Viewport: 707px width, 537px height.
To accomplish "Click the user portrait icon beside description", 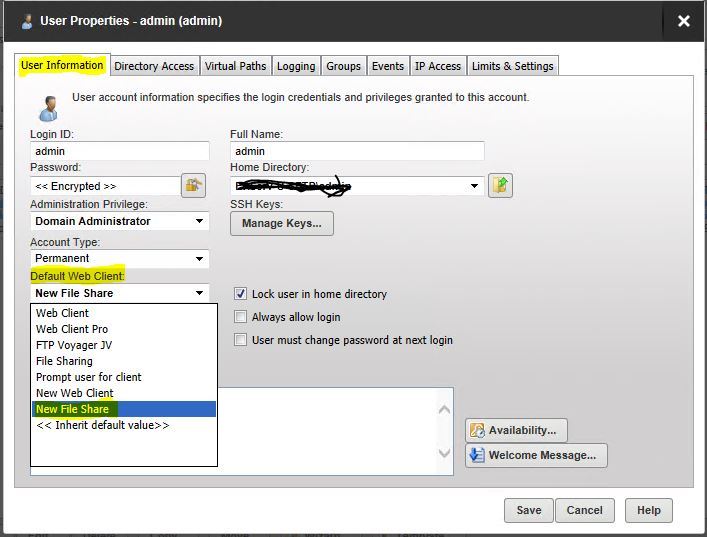I will point(48,109).
